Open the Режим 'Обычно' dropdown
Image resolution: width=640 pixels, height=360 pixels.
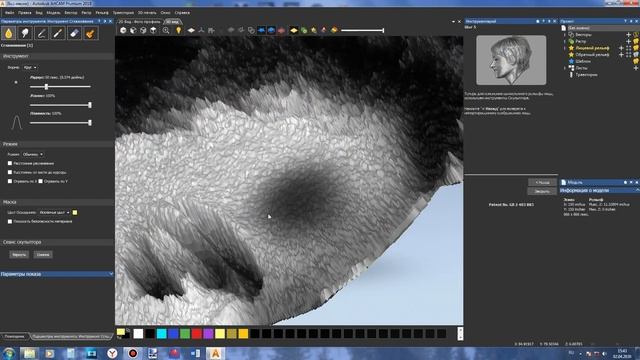pos(33,154)
